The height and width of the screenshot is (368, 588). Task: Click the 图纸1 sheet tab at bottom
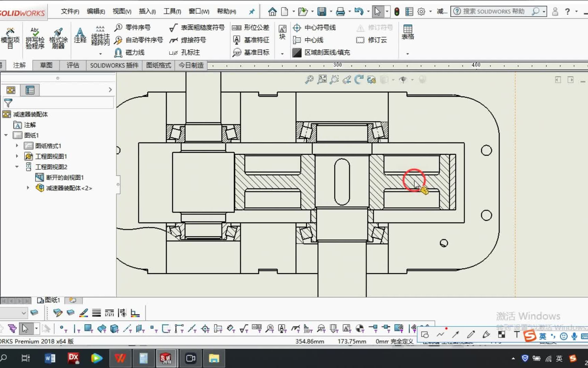pos(49,300)
